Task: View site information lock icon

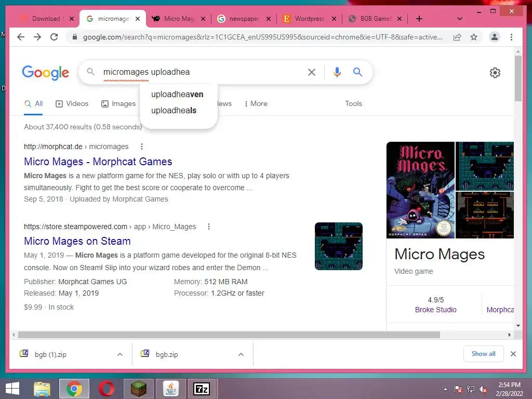Action: tap(75, 37)
